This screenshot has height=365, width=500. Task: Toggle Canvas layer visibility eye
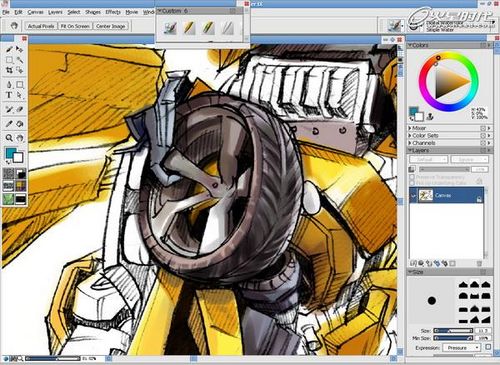pos(413,195)
